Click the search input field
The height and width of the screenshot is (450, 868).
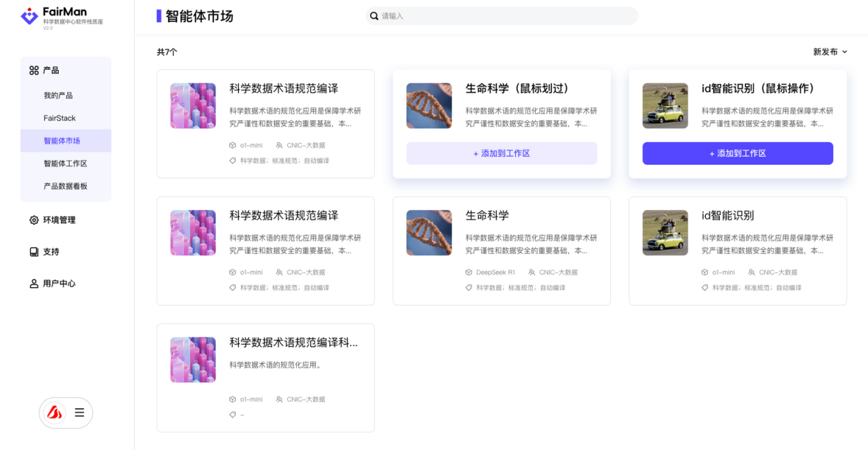tap(506, 16)
